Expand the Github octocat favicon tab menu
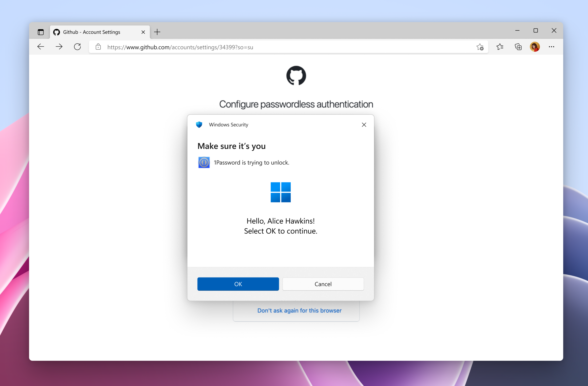The width and height of the screenshot is (588, 386). 56,32
